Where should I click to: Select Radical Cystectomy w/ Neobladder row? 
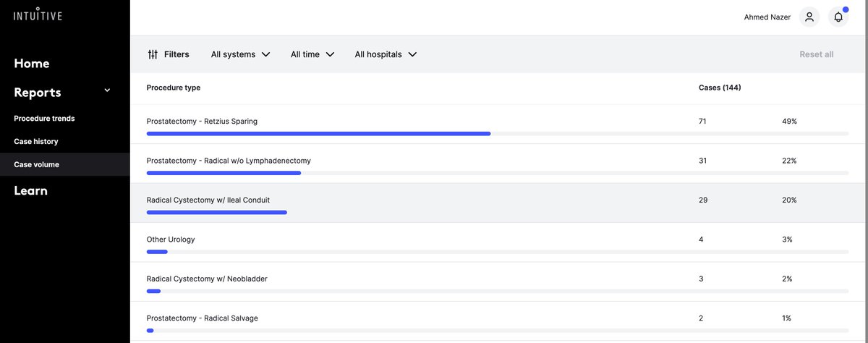(x=499, y=281)
